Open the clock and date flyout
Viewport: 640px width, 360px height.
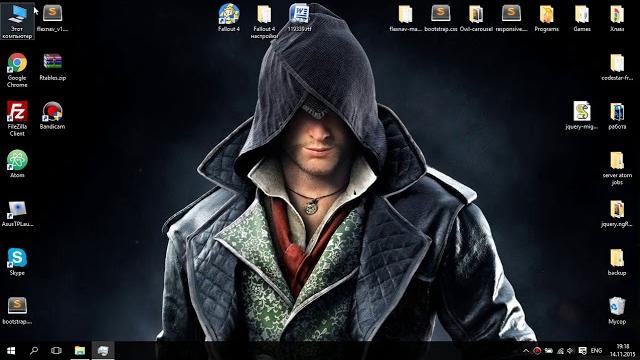click(622, 351)
